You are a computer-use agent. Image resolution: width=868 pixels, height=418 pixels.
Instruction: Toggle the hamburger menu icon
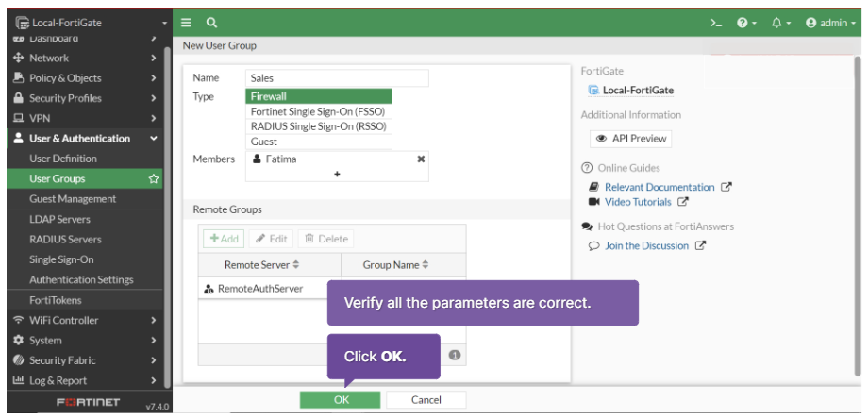(186, 23)
